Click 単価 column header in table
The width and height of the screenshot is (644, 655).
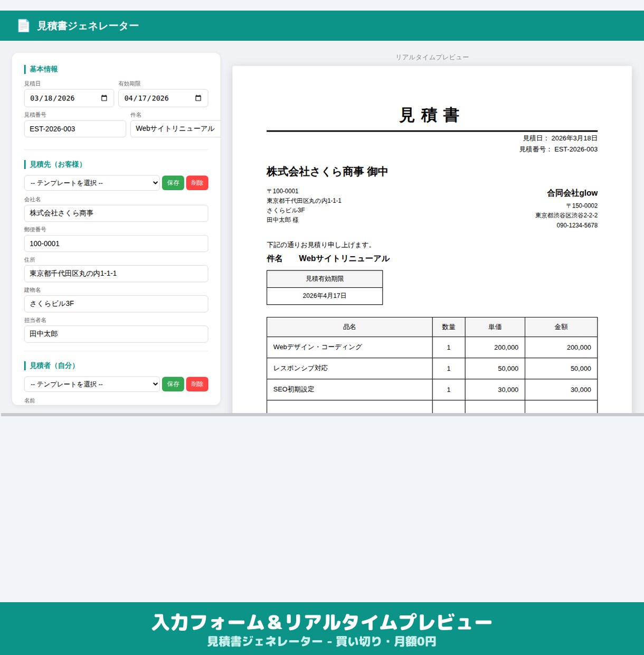[x=495, y=327]
